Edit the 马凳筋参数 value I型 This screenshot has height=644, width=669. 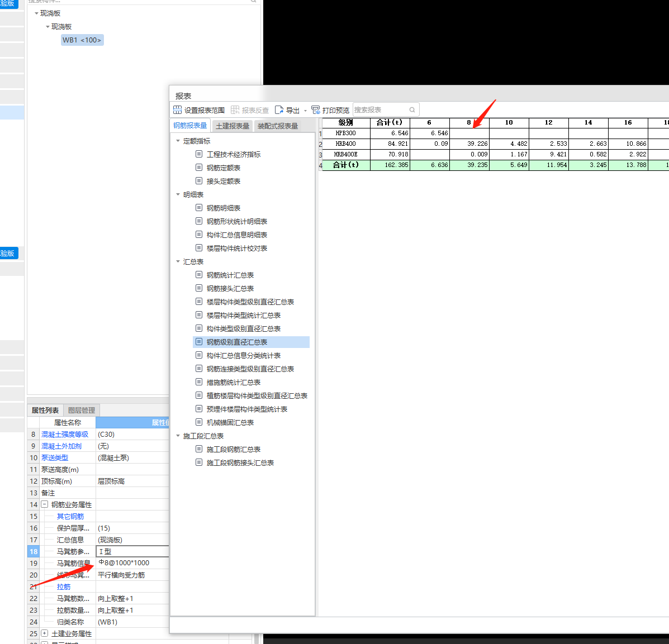pos(132,551)
